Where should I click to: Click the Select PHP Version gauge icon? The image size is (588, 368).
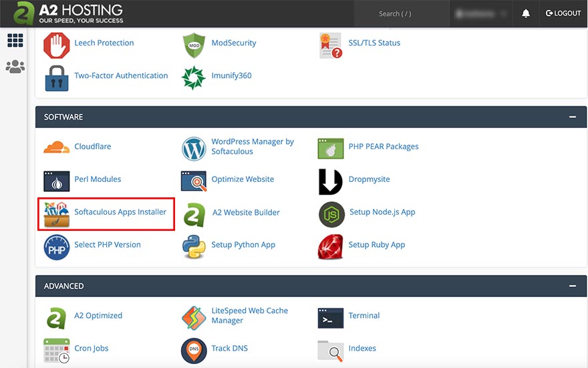[x=57, y=248]
